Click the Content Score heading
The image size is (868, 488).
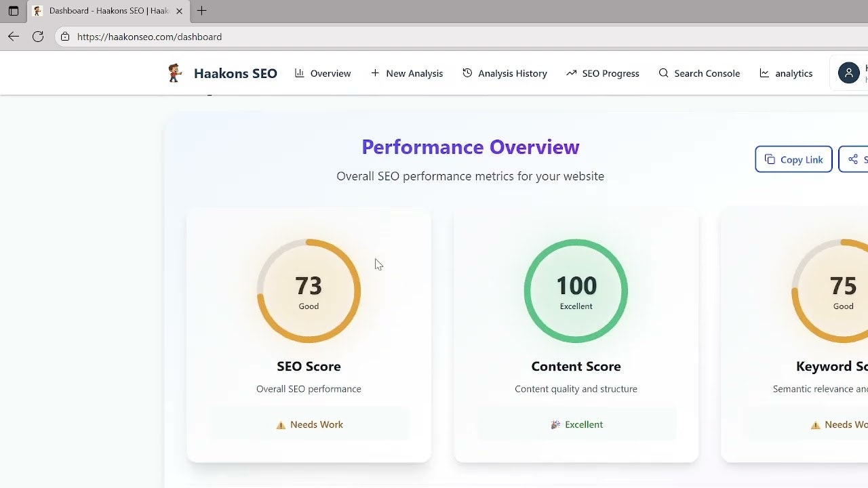click(x=576, y=366)
